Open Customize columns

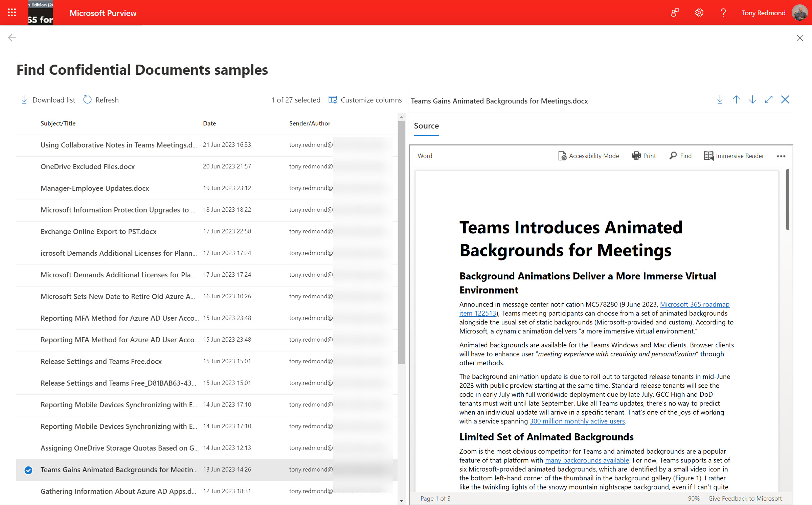click(365, 100)
